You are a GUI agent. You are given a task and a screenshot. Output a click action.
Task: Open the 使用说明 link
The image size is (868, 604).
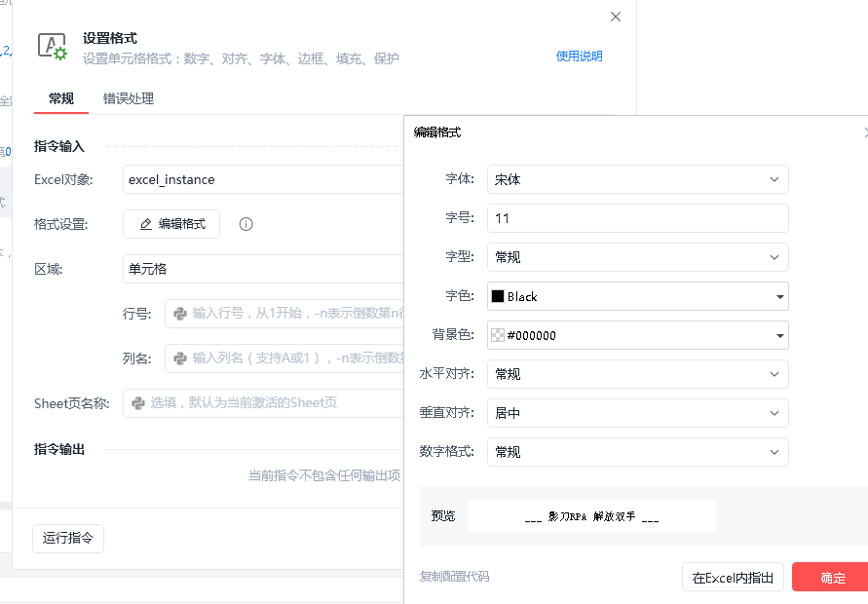click(579, 57)
